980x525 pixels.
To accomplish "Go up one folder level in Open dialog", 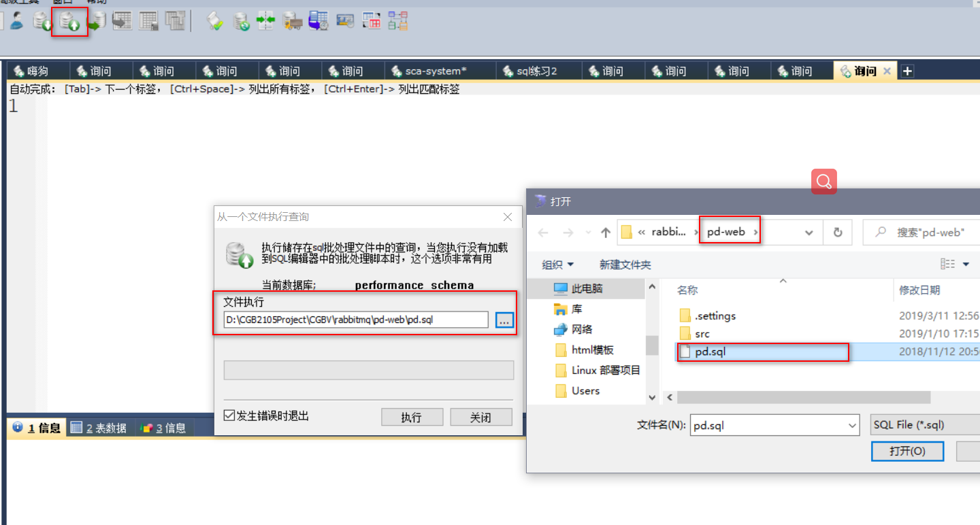I will pos(606,232).
